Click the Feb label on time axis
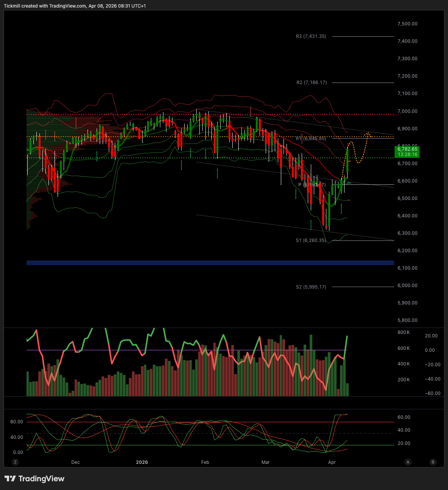The image size is (448, 490). click(205, 462)
